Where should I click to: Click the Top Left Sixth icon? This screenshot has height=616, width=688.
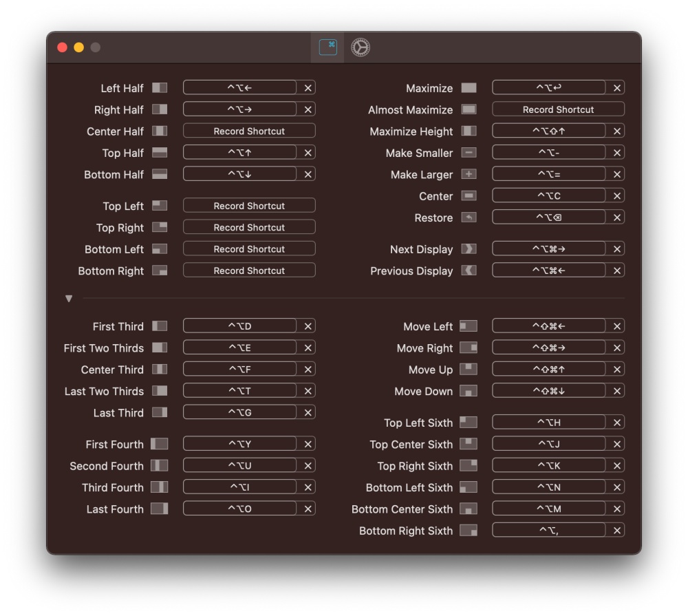coord(468,423)
